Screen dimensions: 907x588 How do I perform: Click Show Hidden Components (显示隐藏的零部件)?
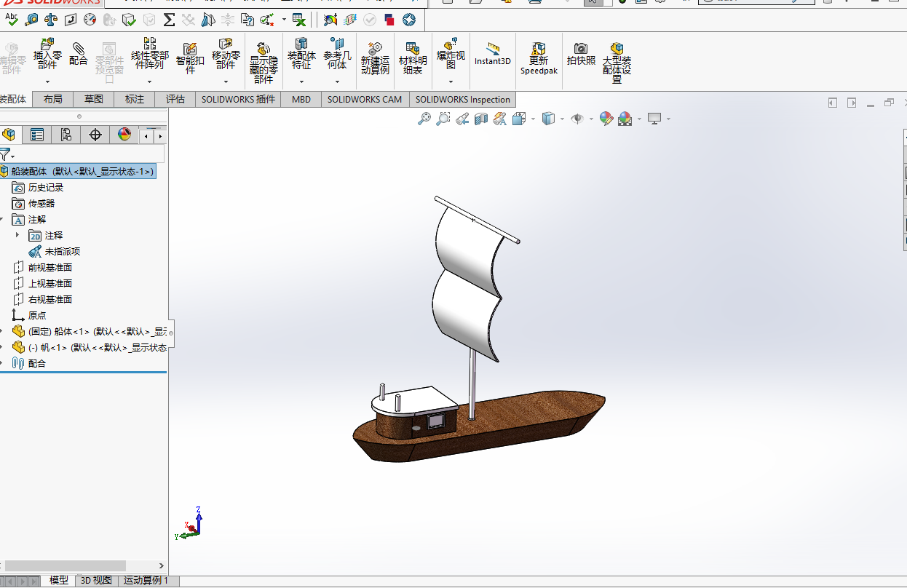(x=264, y=61)
